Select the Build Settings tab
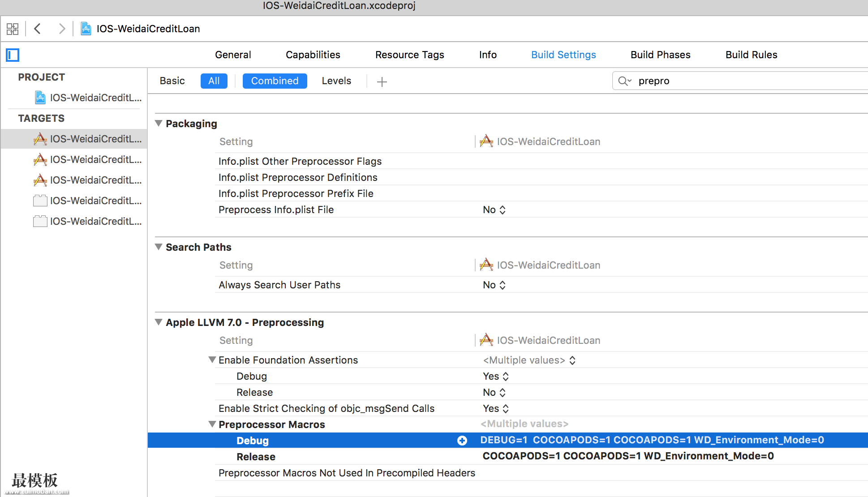 [563, 55]
